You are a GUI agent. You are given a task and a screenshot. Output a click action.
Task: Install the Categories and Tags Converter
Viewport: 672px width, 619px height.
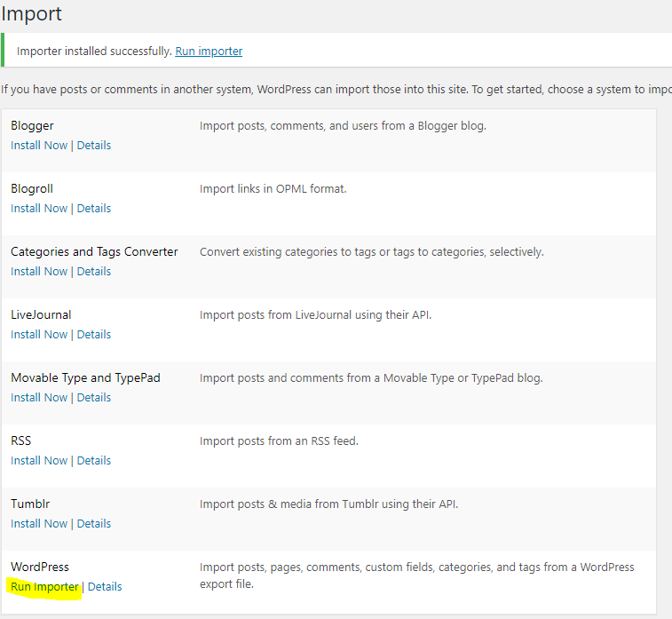tap(39, 272)
